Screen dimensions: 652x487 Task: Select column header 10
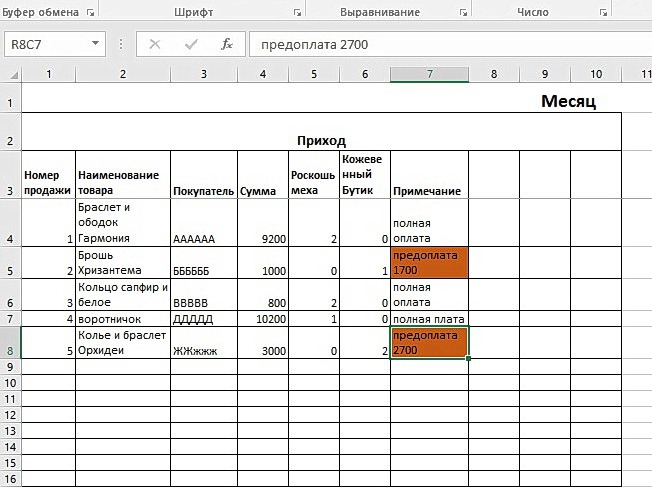point(596,74)
